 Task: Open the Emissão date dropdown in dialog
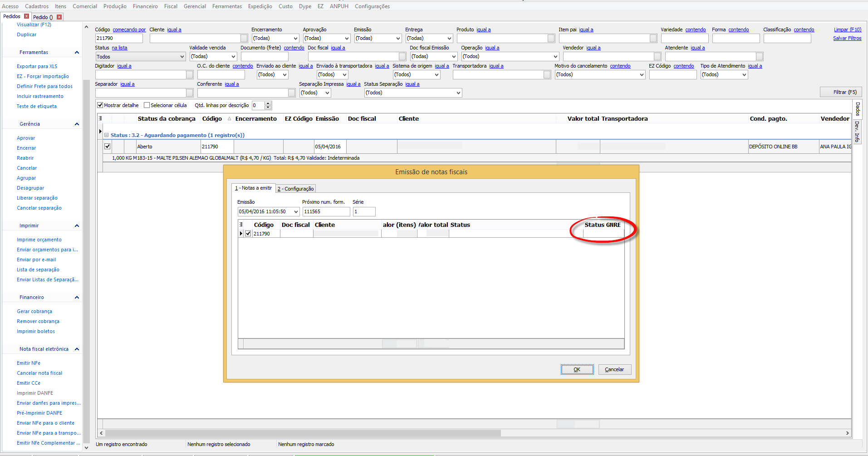296,212
